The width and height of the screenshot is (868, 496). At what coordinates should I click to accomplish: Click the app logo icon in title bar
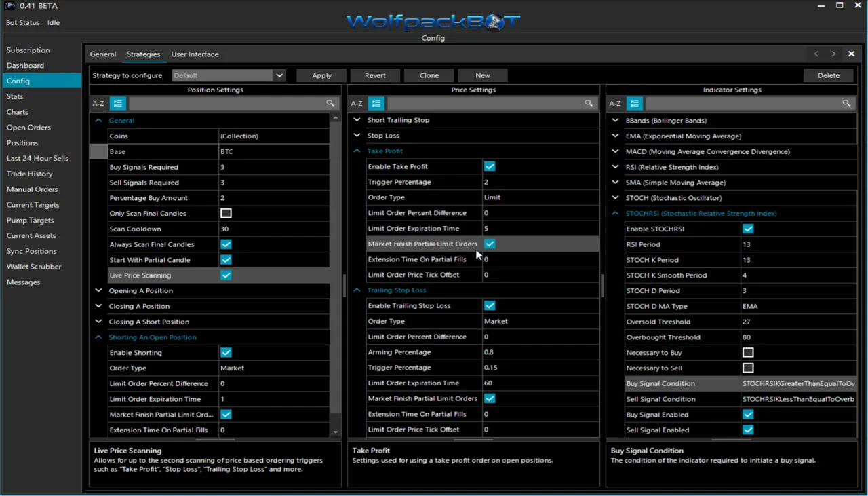click(x=9, y=5)
